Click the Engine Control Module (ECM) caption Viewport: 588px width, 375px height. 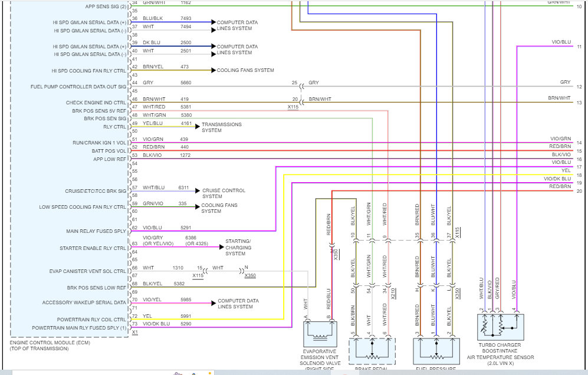[50, 346]
